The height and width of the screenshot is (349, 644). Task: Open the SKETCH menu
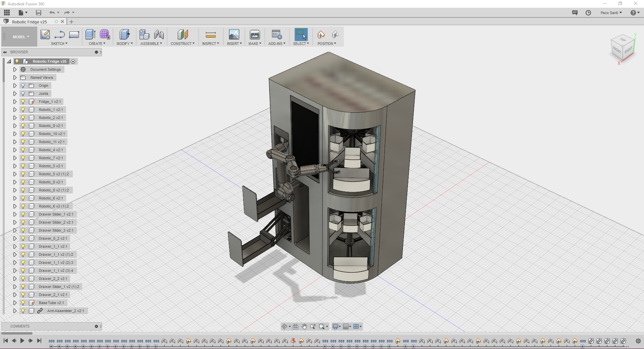pyautogui.click(x=59, y=44)
